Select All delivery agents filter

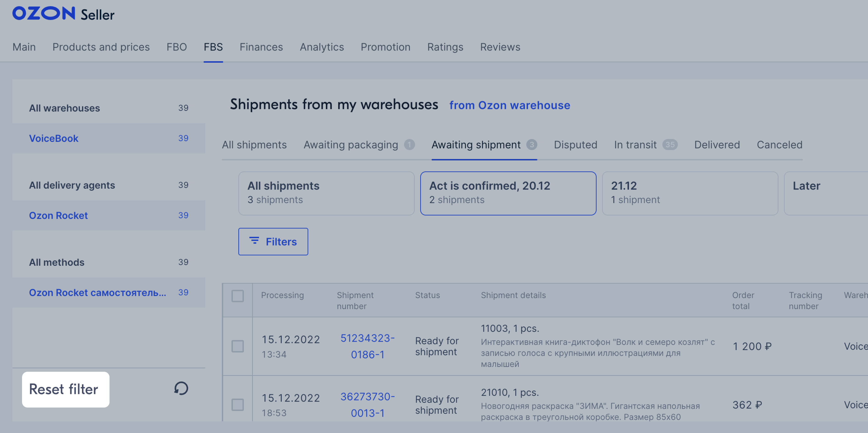coord(108,185)
